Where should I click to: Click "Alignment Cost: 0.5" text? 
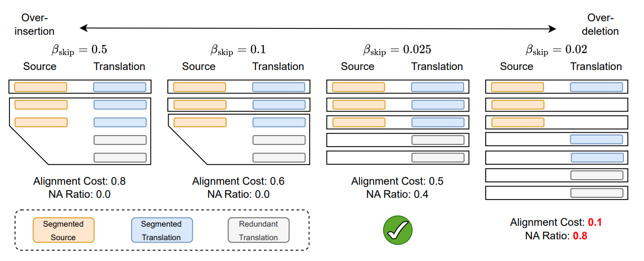click(398, 182)
